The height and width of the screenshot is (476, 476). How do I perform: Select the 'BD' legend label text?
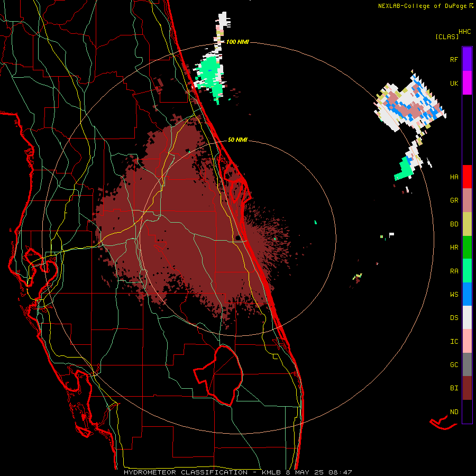point(454,224)
